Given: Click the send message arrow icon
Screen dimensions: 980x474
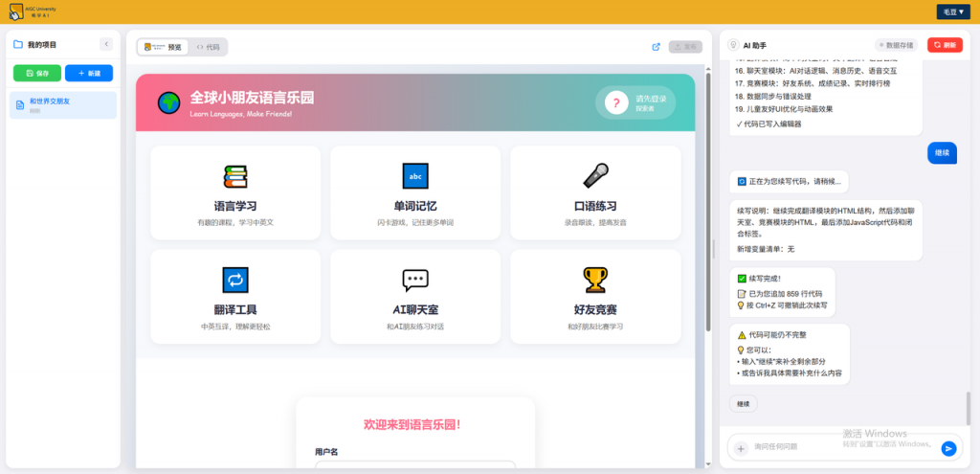Looking at the screenshot, I should (x=948, y=447).
